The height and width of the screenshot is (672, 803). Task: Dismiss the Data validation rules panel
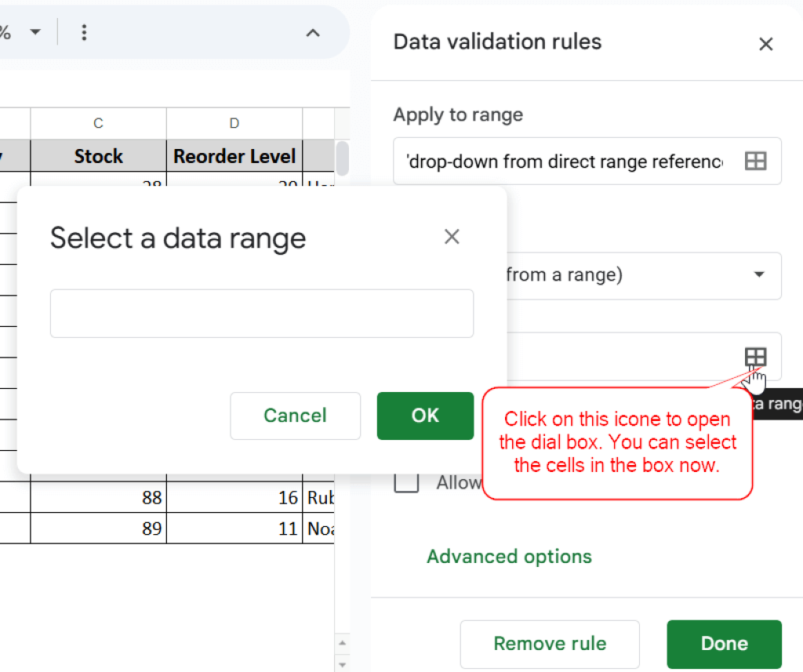(x=766, y=44)
